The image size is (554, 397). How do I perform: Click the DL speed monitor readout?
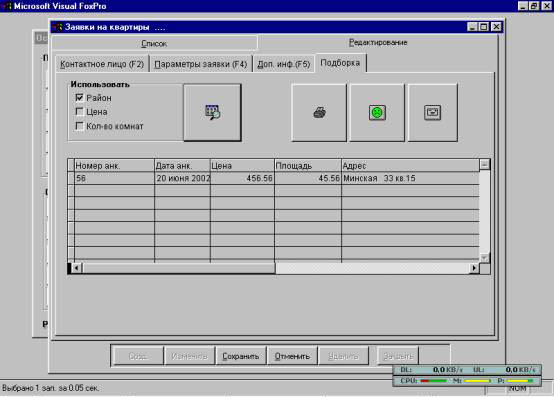pyautogui.click(x=431, y=370)
